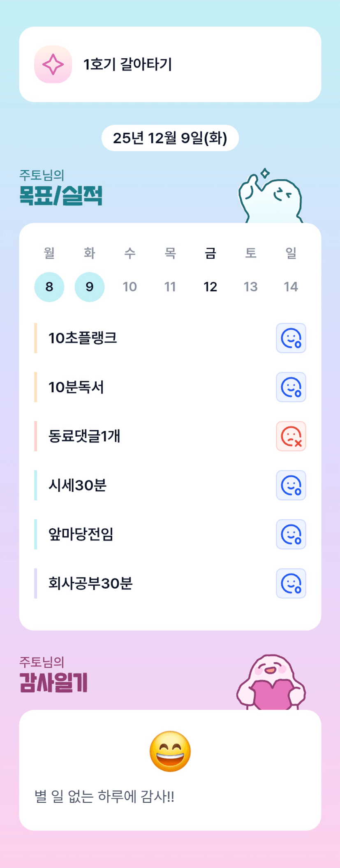Image resolution: width=340 pixels, height=868 pixels.
Task: Select day 8 in the week calendar
Action: pos(49,287)
